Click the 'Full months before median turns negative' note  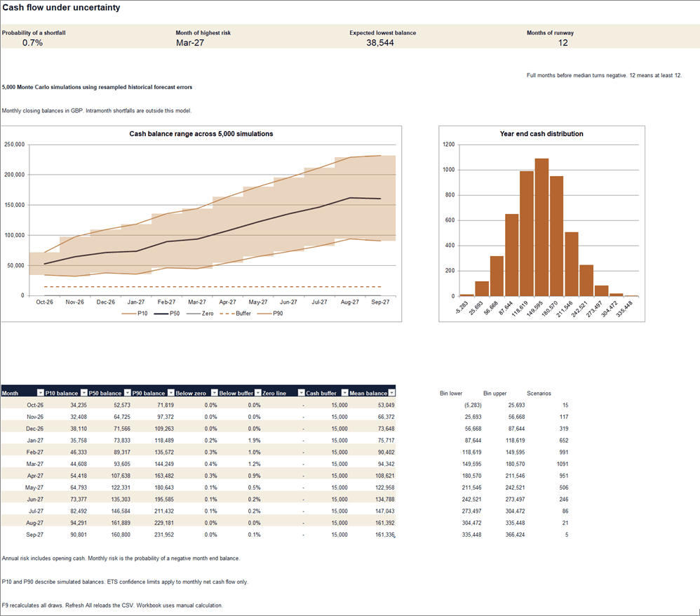tap(604, 76)
